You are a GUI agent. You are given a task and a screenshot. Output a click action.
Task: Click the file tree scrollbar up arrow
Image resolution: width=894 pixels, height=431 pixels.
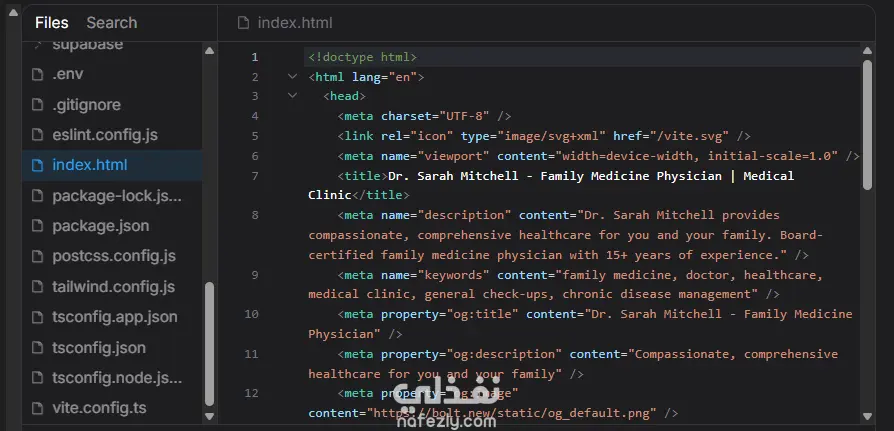[209, 51]
